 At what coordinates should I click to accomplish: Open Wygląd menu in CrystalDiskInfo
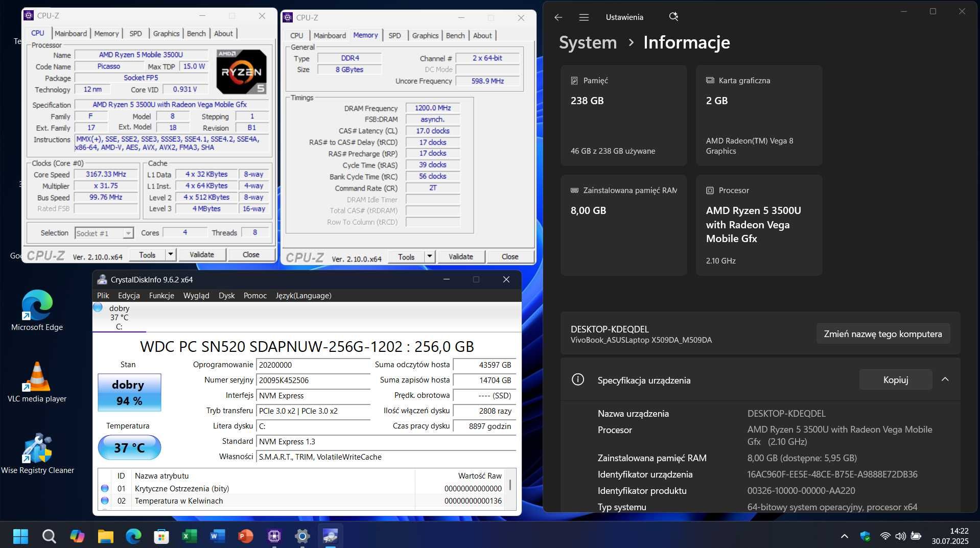[x=196, y=295]
